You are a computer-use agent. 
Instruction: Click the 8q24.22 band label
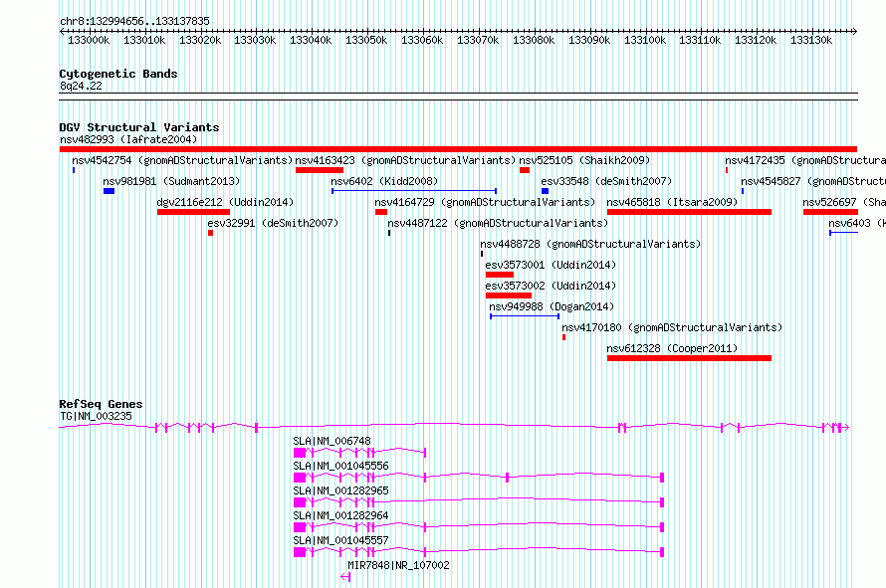81,86
